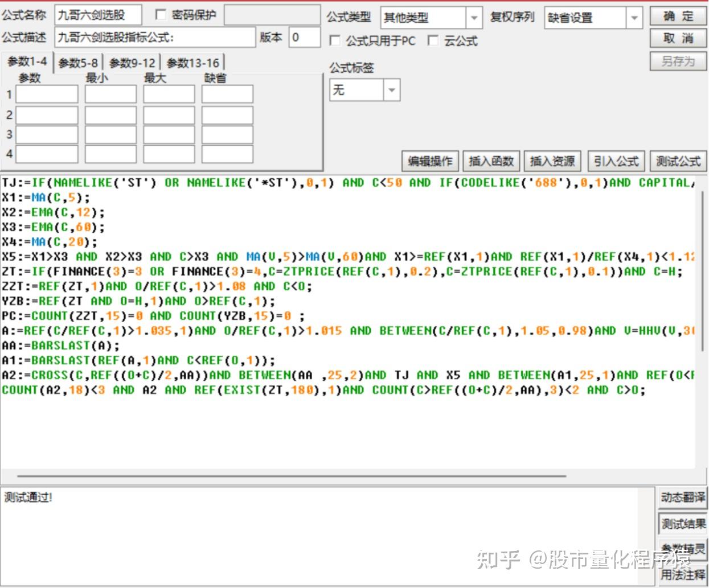
Task: Check the 云公式 option
Action: (x=433, y=40)
